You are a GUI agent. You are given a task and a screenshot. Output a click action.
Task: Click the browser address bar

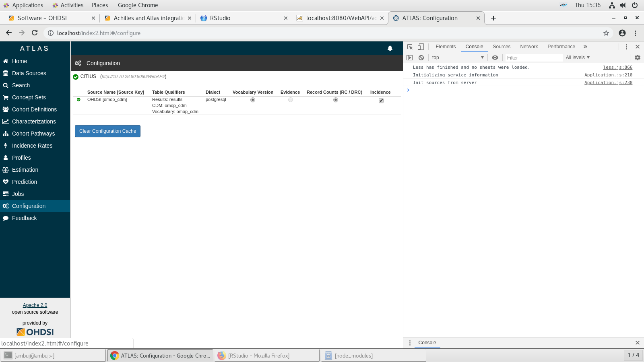point(161,33)
